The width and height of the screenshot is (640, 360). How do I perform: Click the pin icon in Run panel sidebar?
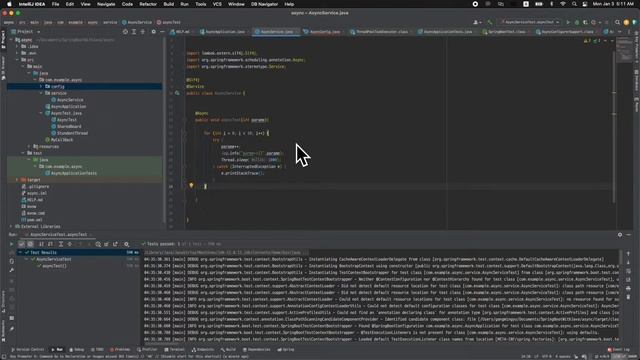11,329
